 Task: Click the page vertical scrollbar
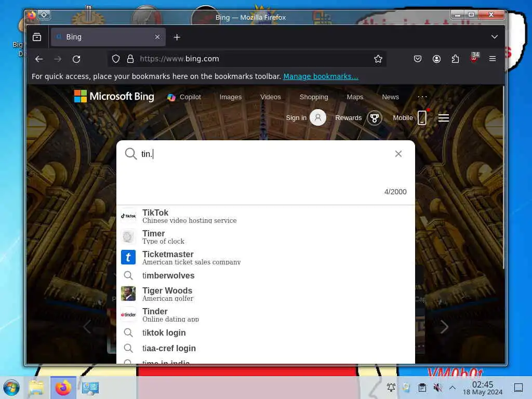[504, 177]
